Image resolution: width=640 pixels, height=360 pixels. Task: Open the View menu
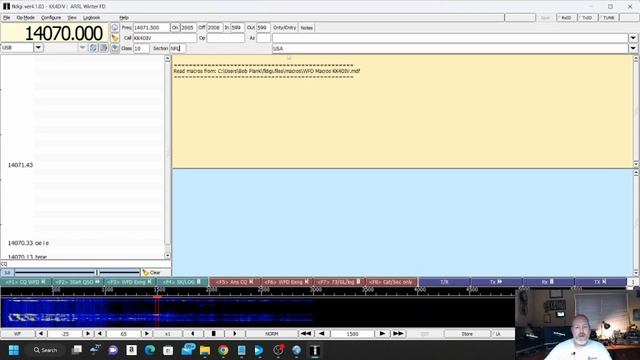pos(72,18)
